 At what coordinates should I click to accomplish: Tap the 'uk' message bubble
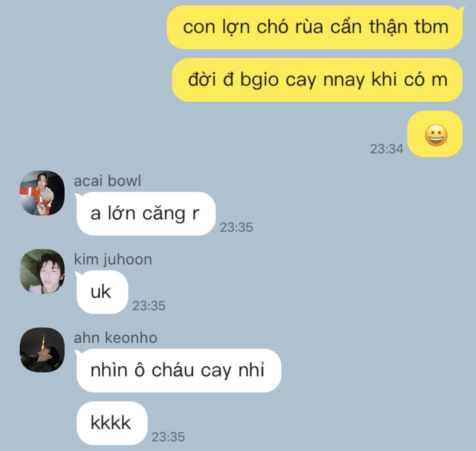[x=101, y=292]
